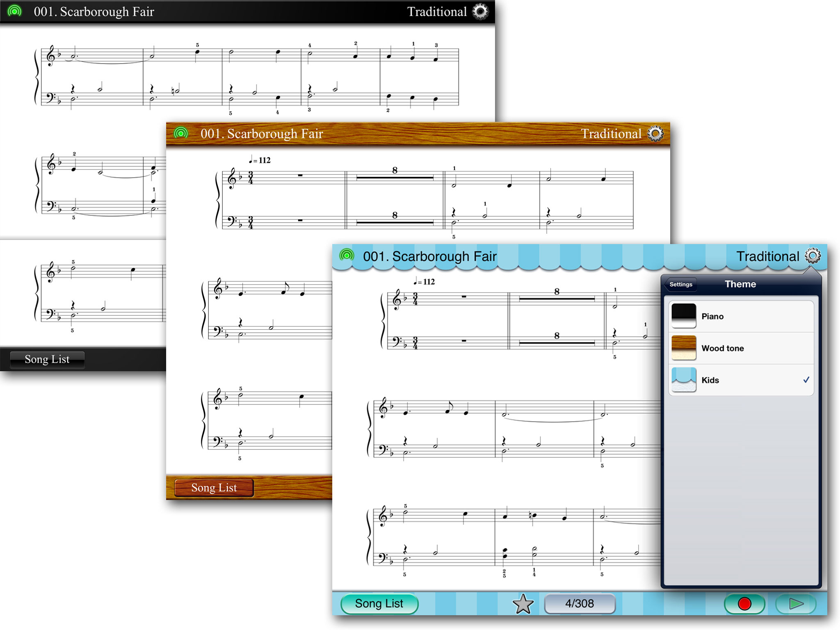Click the Kids theme blue swatch thumbnail
The image size is (840, 630).
(x=683, y=380)
